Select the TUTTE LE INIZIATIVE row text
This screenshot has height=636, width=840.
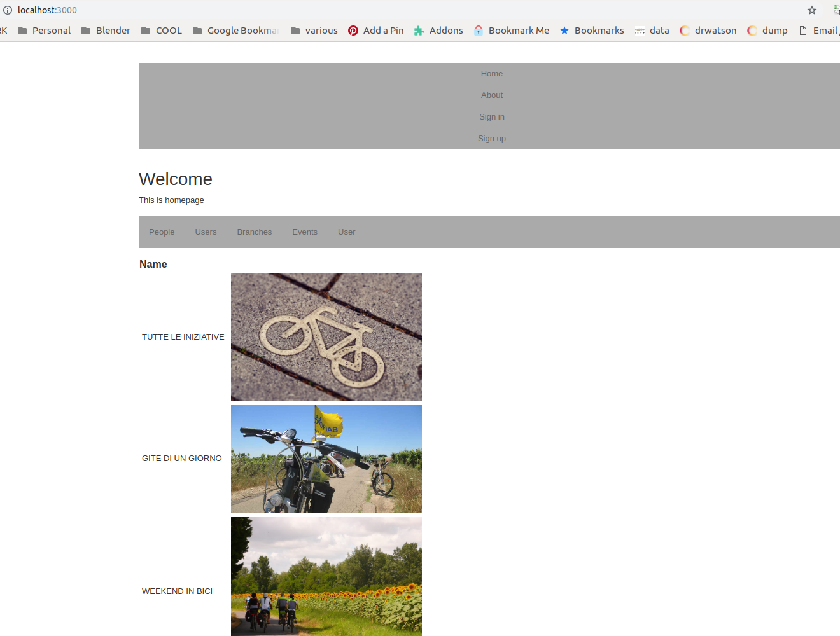click(x=183, y=337)
